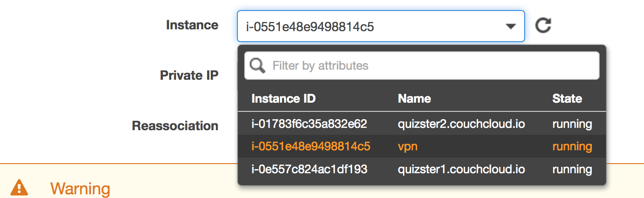Pick instance i-0e557c824ac1df193 in the dropdown
644x198 pixels.
point(309,170)
